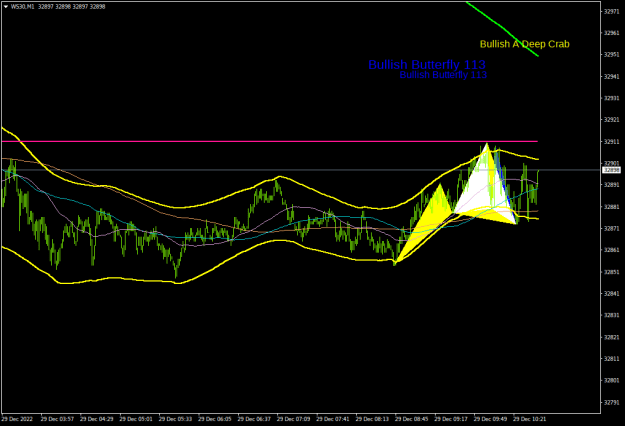Viewport: 625px width, 426px height.
Task: Click the 29 Dec 08:45 time label
Action: point(412,419)
